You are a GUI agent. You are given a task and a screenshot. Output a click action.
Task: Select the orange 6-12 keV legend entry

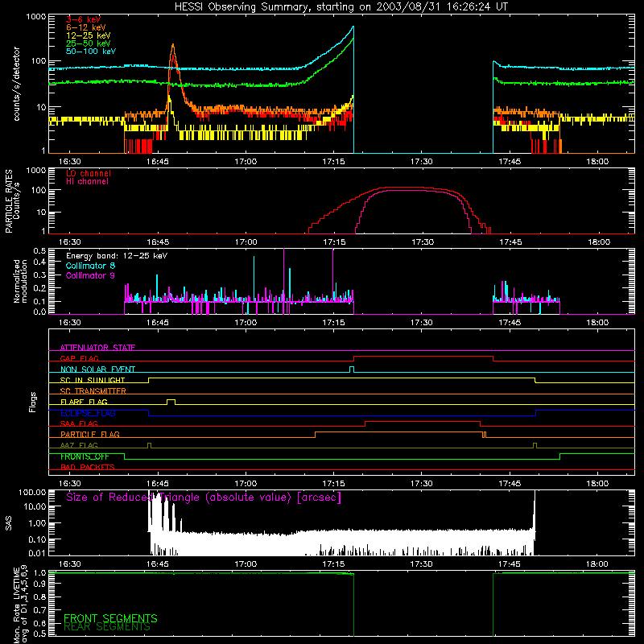pos(86,27)
